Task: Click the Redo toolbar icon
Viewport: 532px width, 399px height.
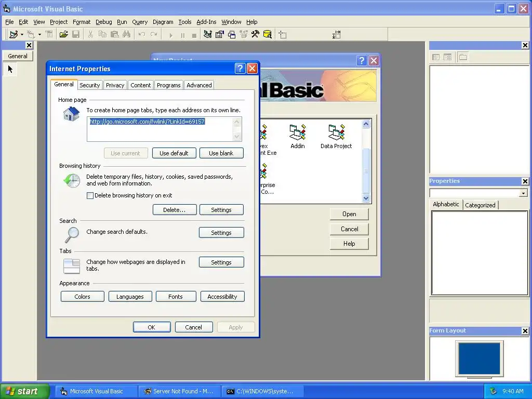Action: 154,34
